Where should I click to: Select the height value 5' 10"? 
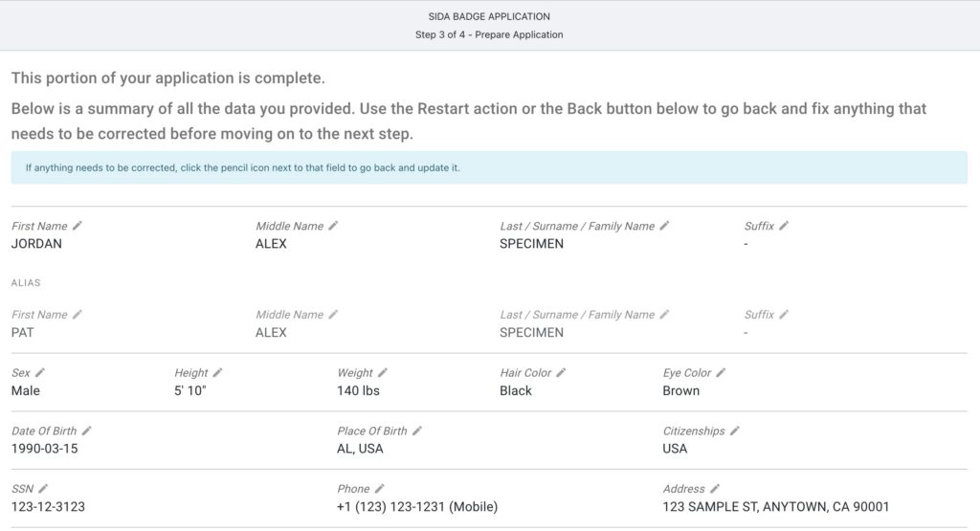tap(190, 390)
